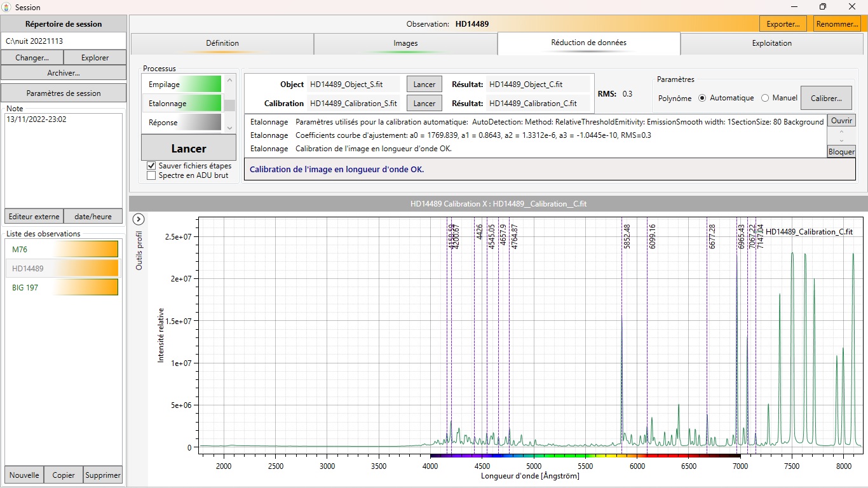Choose the Automatique polynomial radio button
This screenshot has width=868, height=488.
[702, 98]
